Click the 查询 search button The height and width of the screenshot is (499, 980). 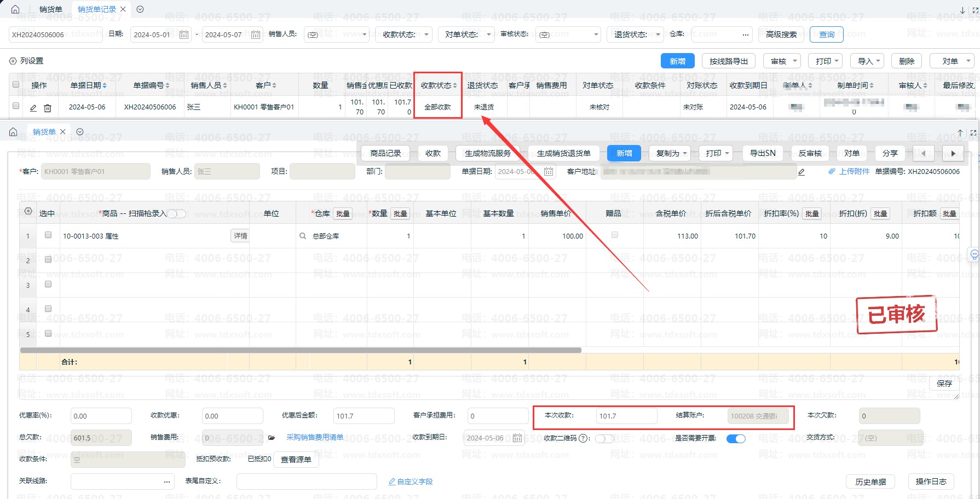(826, 34)
